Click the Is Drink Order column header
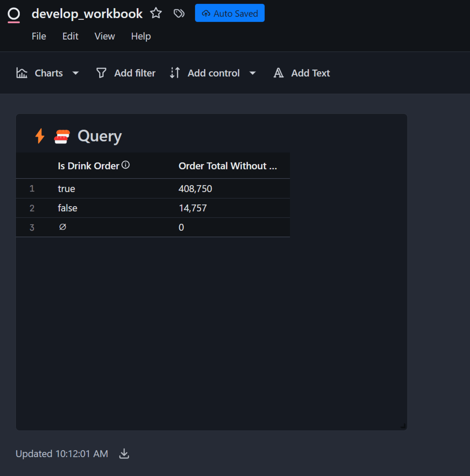The image size is (470, 476). coord(89,166)
